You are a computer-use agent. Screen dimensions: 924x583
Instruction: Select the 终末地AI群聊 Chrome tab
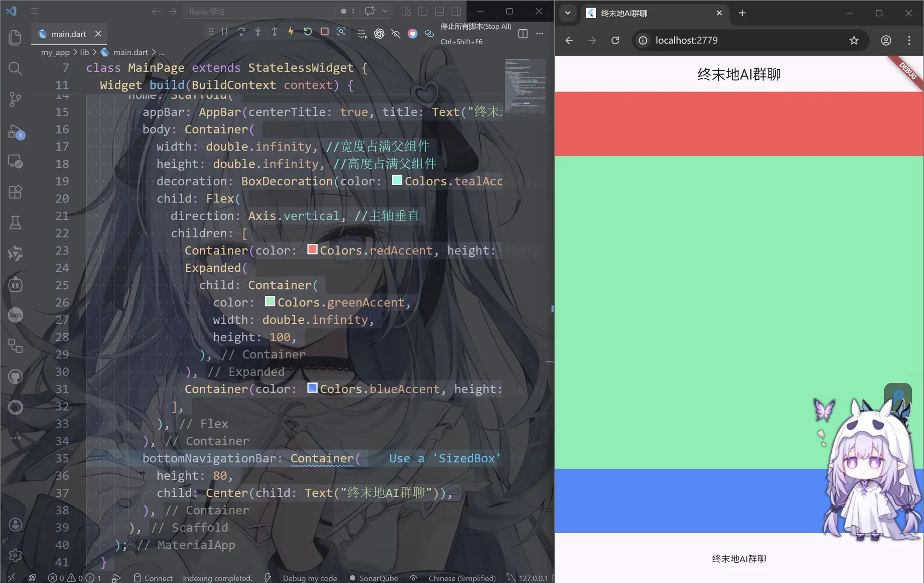coord(654,13)
